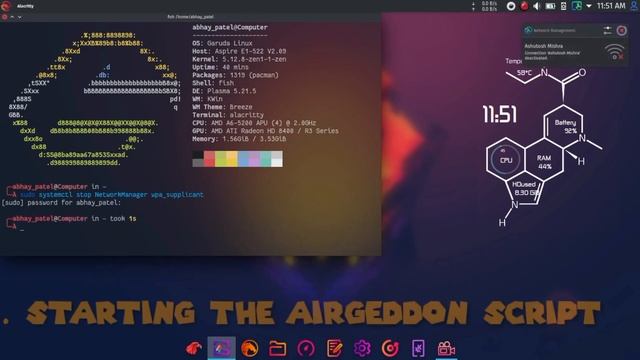Image resolution: width=640 pixels, height=360 pixels.
Task: Click the terminal window title bar text
Action: tap(191, 17)
